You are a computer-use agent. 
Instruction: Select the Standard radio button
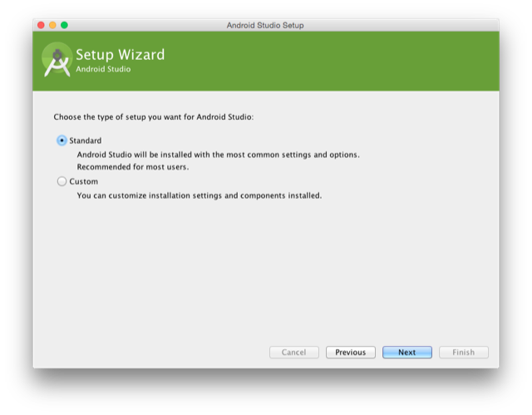click(62, 141)
